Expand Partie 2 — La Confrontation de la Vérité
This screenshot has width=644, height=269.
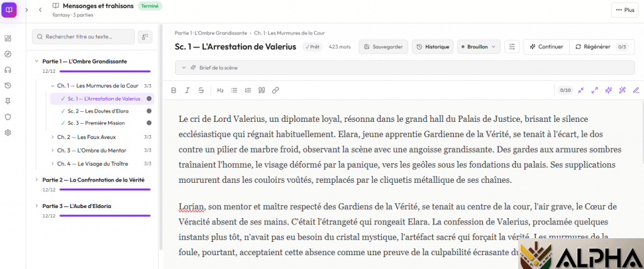(37, 180)
